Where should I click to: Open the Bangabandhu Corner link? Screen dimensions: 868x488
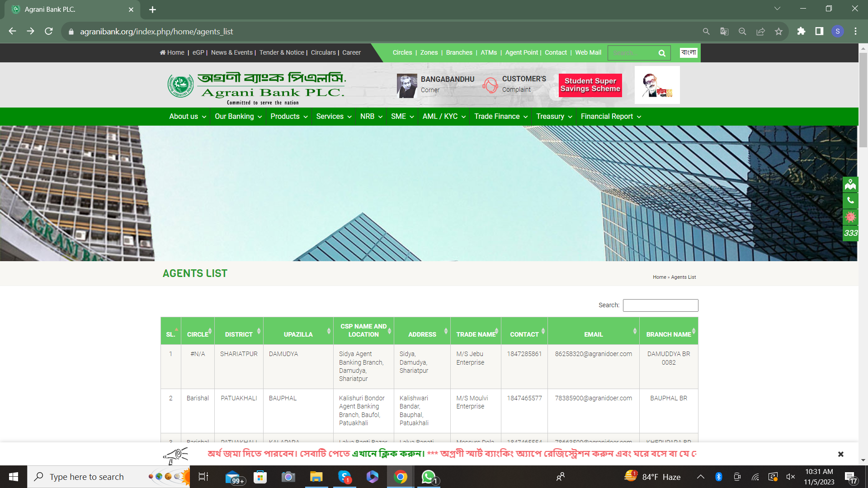436,85
